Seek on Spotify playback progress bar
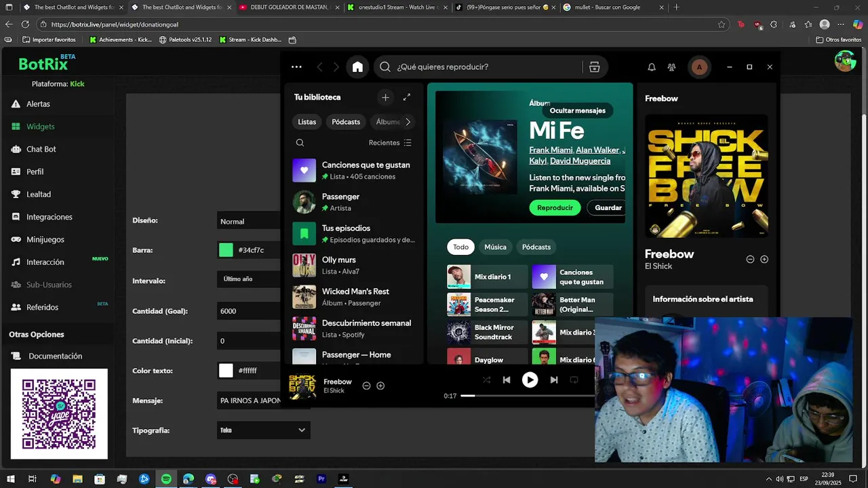 (528, 396)
